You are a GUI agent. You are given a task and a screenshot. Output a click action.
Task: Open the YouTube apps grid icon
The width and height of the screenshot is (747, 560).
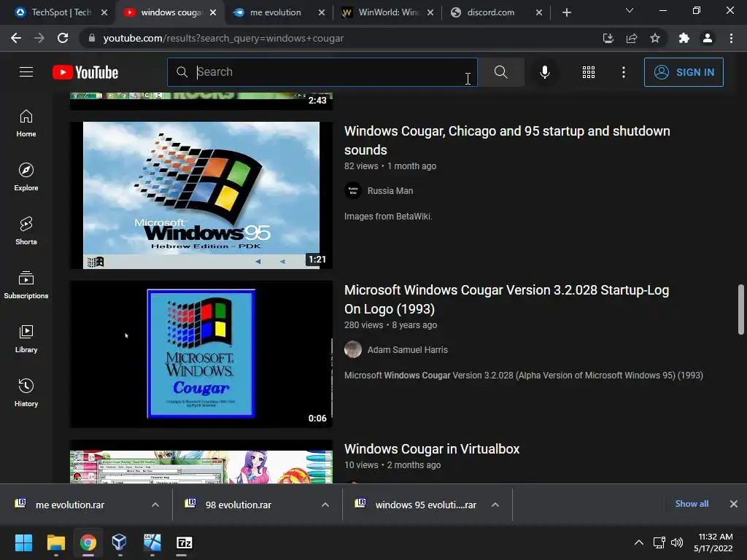[x=589, y=72]
